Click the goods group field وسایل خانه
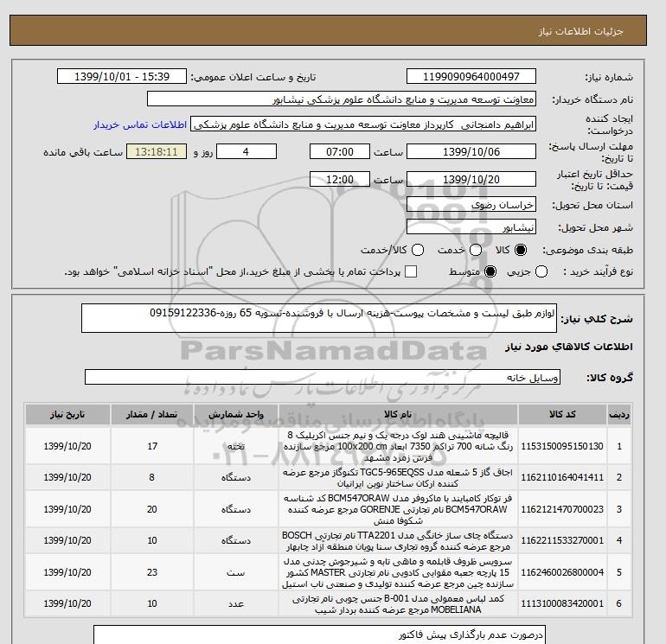The image size is (666, 644). coord(323,377)
